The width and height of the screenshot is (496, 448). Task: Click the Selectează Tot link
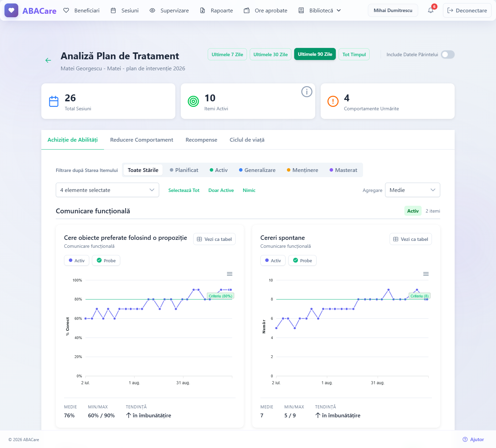click(184, 190)
